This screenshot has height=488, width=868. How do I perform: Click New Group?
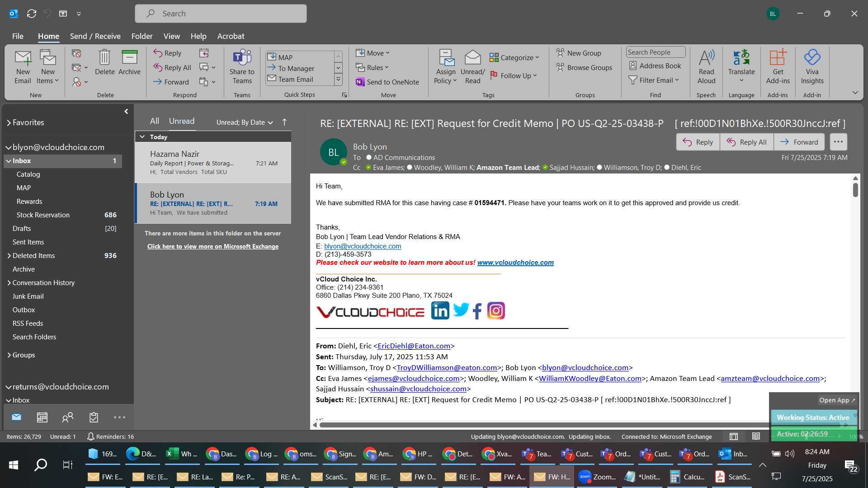(x=579, y=53)
